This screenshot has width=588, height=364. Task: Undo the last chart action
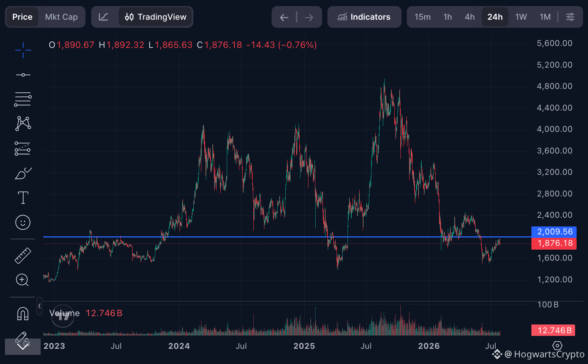[x=284, y=17]
